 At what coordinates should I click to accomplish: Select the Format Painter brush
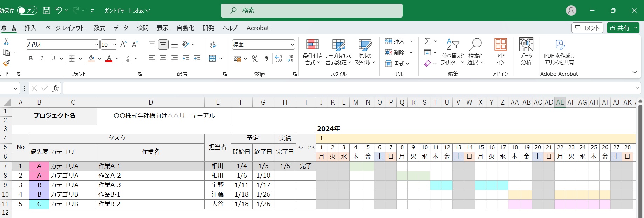coord(6,63)
